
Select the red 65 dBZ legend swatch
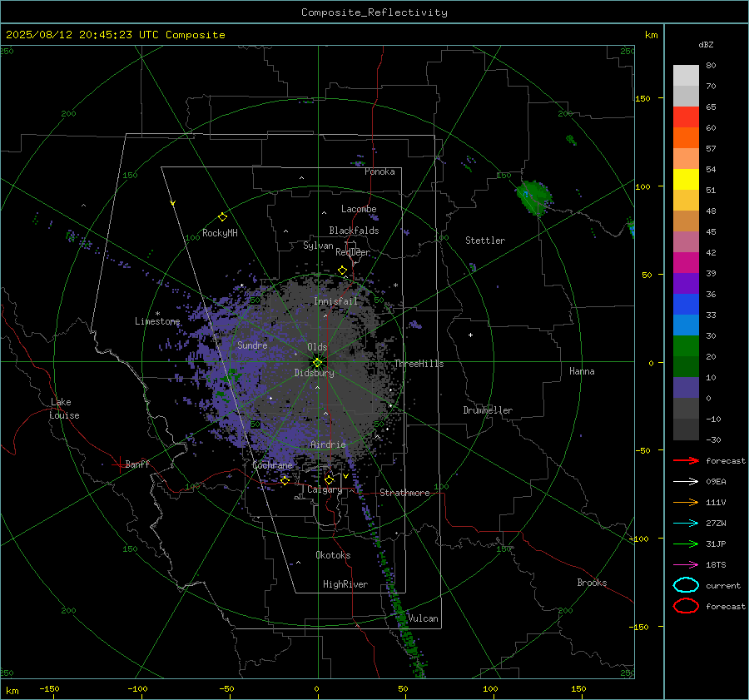pos(686,117)
